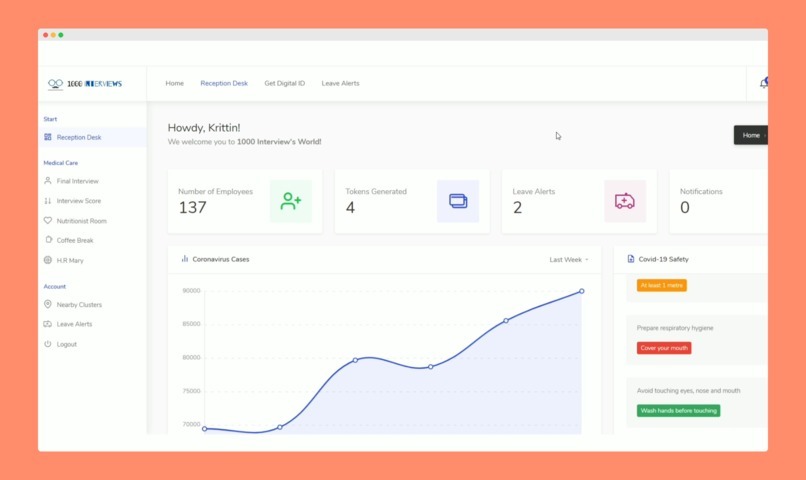Viewport: 806px width, 480px height.
Task: Go to Home in top navigation
Action: point(174,83)
